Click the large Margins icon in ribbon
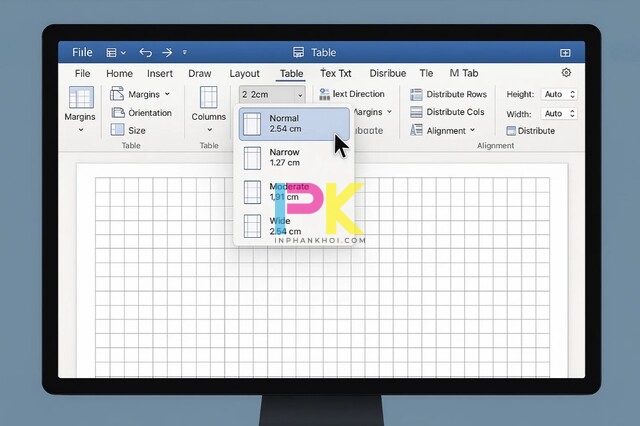 click(80, 98)
